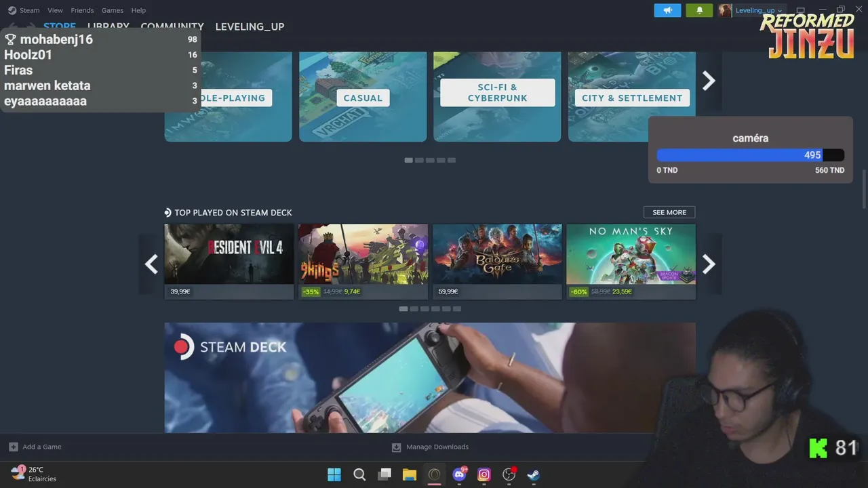Open the View menu
Image resolution: width=868 pixels, height=488 pixels.
pyautogui.click(x=55, y=10)
